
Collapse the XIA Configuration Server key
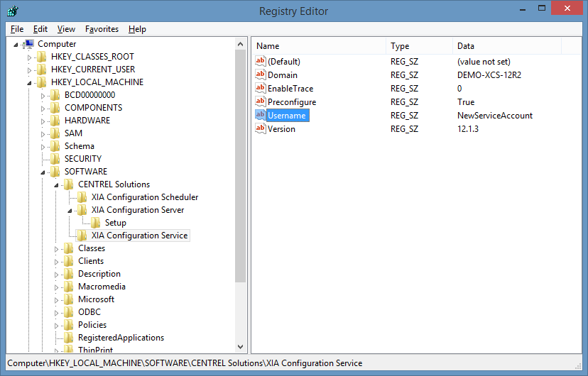click(70, 211)
